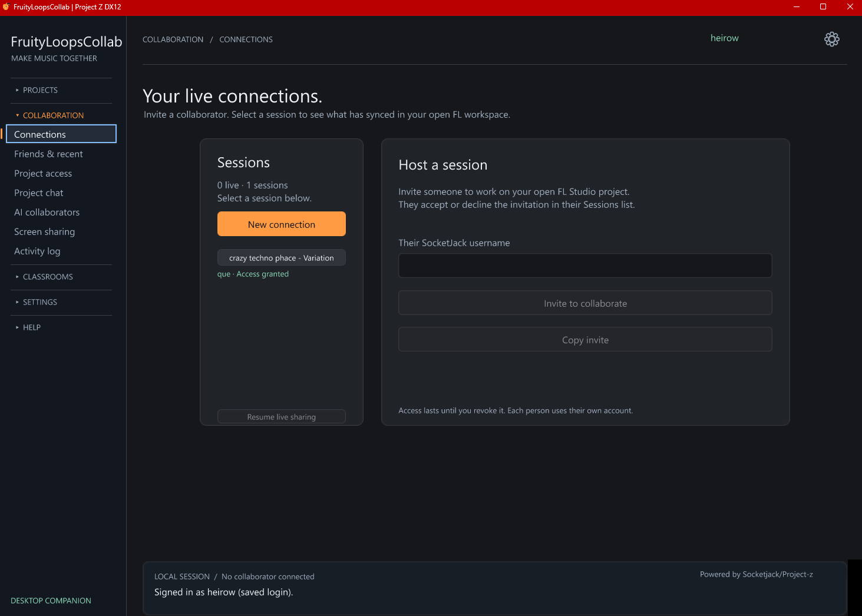This screenshot has height=616, width=862.
Task: Click the 'Sessions' panel heading
Action: (243, 163)
